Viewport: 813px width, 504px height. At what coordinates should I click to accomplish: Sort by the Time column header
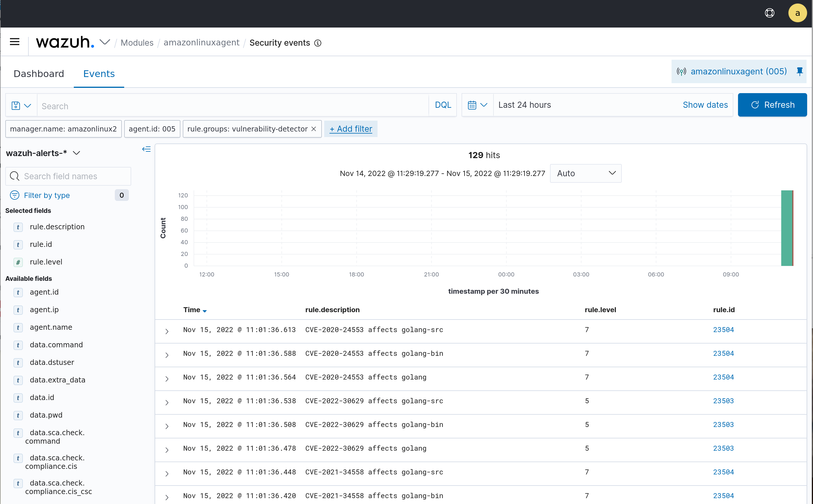195,310
